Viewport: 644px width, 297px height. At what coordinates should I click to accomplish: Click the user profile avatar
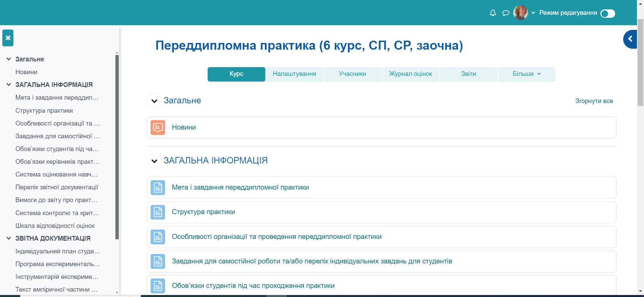[x=521, y=13]
